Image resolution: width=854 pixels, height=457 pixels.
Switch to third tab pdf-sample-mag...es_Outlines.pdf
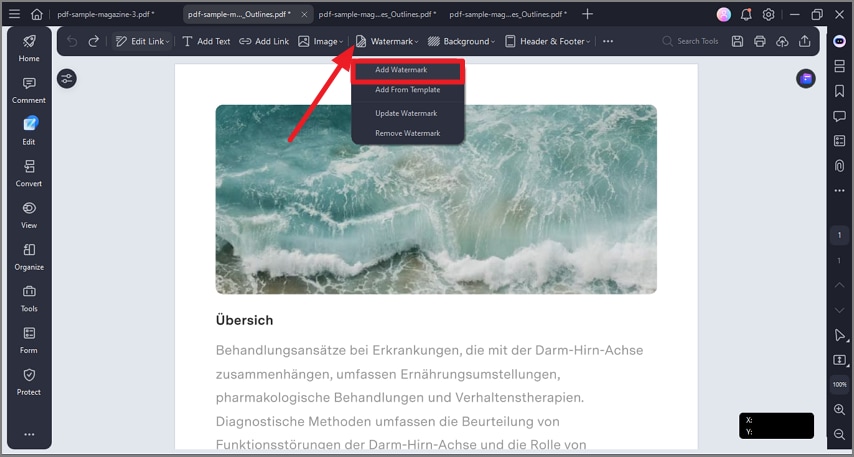(376, 14)
